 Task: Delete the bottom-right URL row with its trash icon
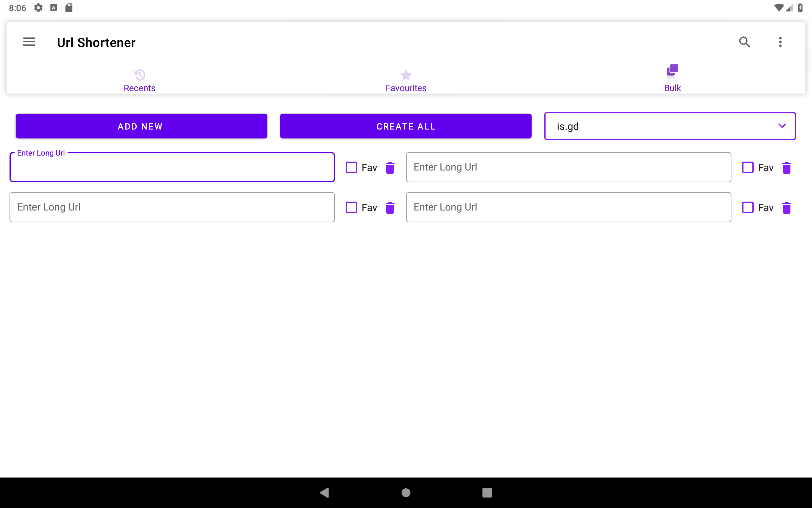point(787,208)
